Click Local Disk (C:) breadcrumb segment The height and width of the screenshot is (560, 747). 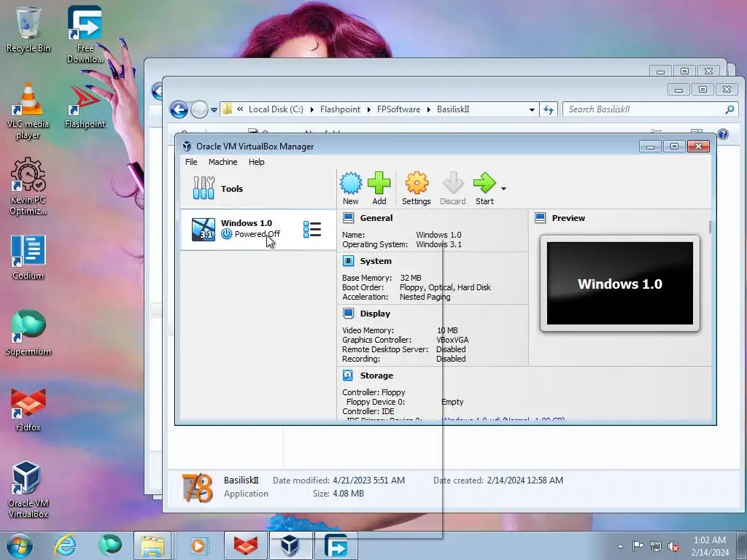[276, 109]
